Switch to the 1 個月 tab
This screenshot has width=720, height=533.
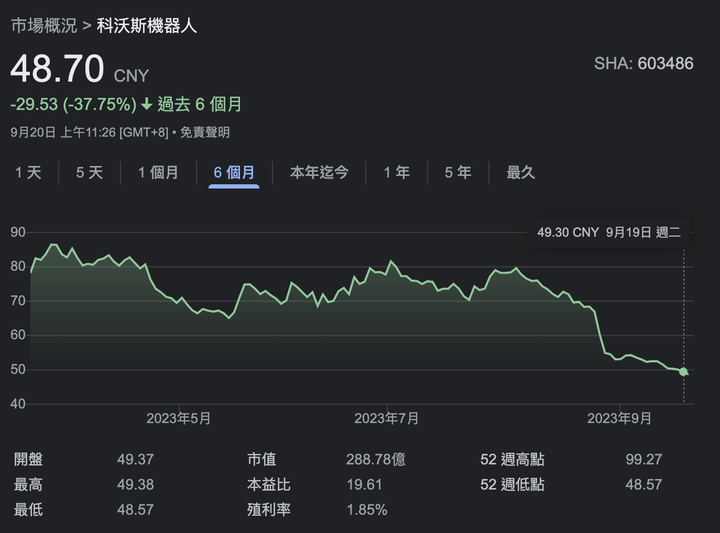tap(158, 173)
